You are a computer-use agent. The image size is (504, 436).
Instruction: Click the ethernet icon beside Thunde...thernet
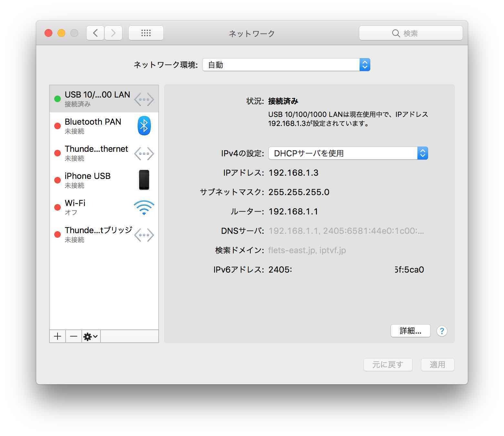[144, 153]
